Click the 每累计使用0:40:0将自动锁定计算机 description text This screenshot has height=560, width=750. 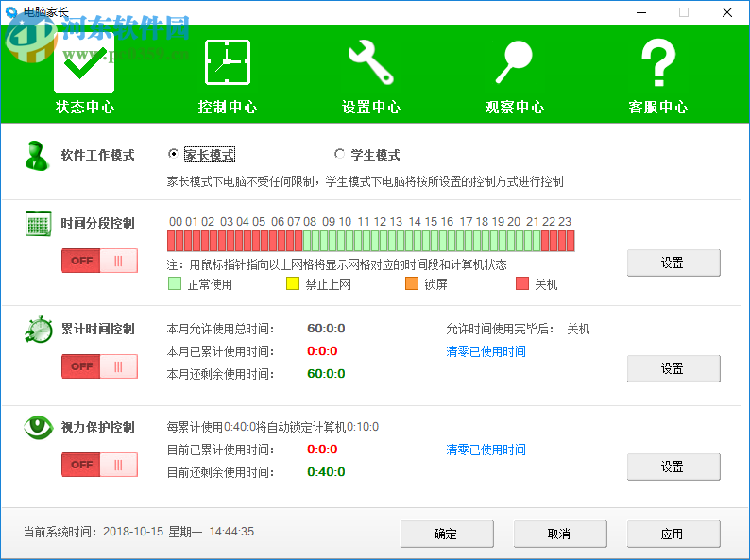tap(273, 427)
